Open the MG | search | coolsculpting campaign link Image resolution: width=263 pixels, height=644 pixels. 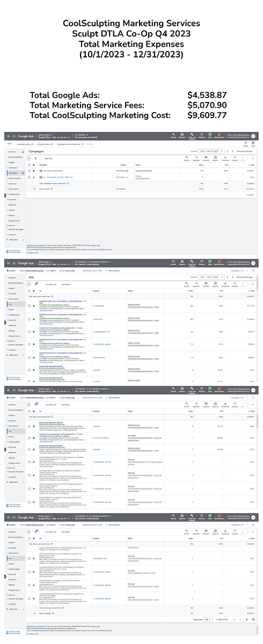click(53, 171)
